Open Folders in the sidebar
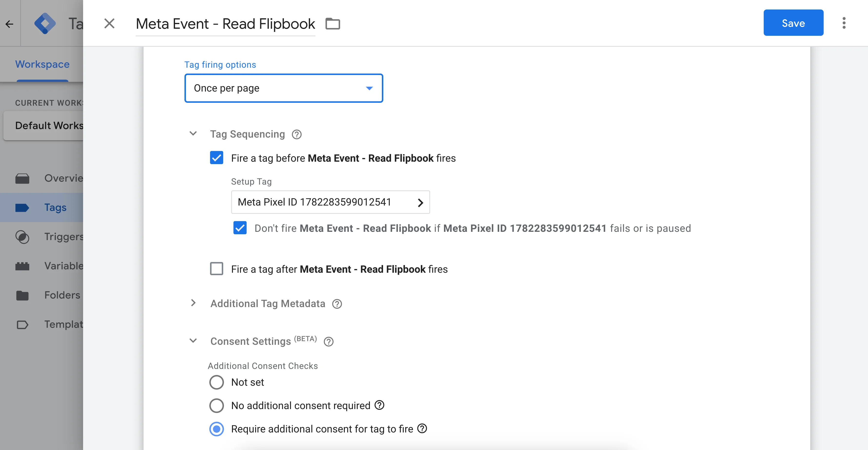This screenshot has width=868, height=450. [42, 295]
